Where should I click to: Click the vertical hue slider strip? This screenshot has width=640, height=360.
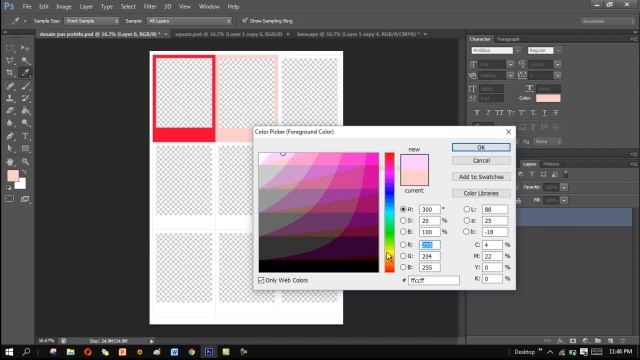(389, 212)
